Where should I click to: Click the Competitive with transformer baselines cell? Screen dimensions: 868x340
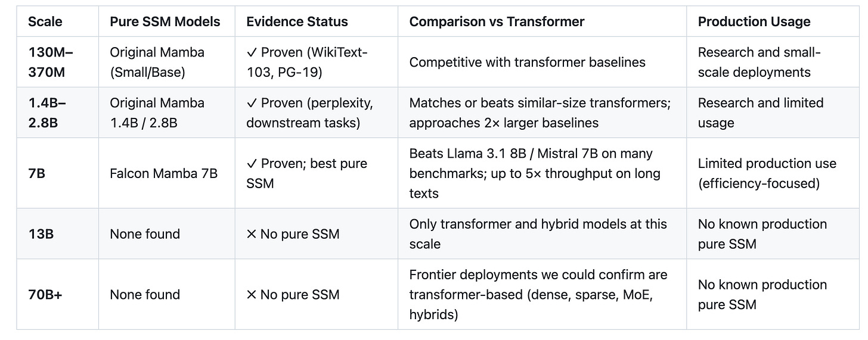[x=527, y=62]
